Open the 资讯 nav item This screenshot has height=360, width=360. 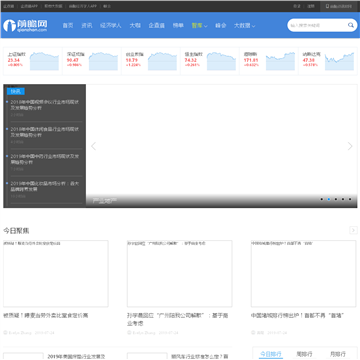pos(87,25)
